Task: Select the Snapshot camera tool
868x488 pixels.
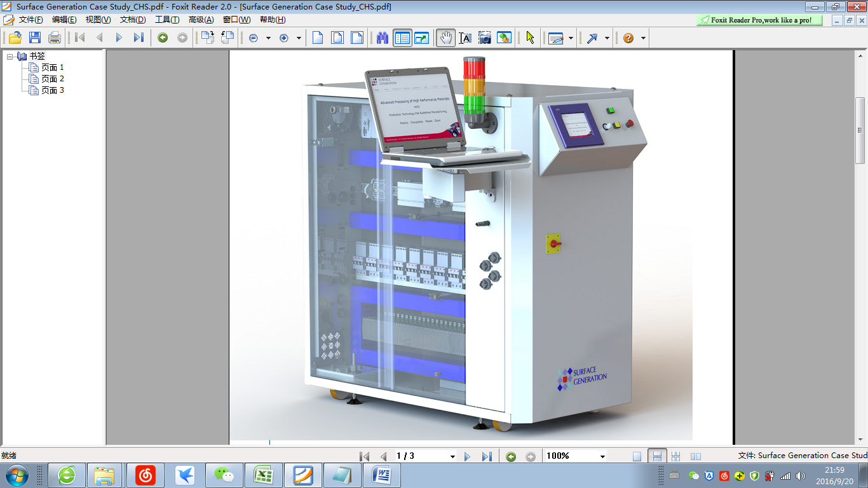Action: (x=485, y=38)
